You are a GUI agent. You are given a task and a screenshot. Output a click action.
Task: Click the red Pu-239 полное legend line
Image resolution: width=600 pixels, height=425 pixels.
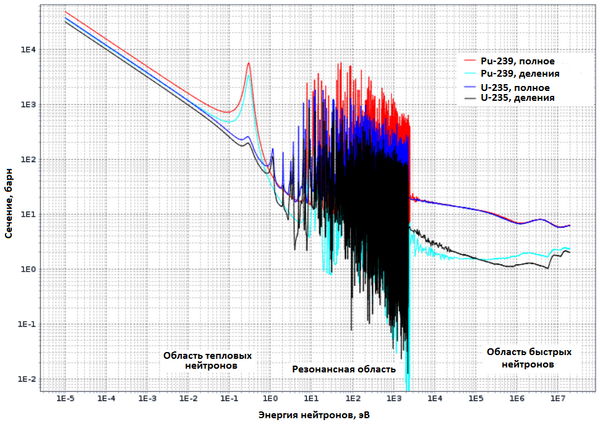tap(469, 61)
